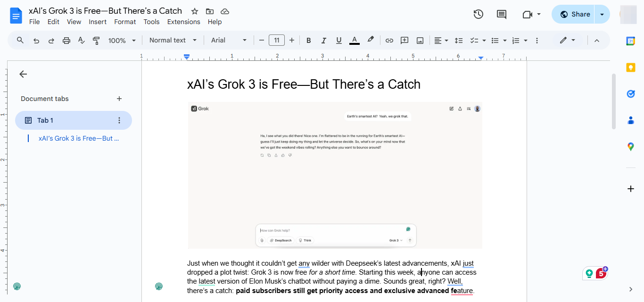Open the Insert menu
The width and height of the screenshot is (644, 302).
tap(98, 22)
